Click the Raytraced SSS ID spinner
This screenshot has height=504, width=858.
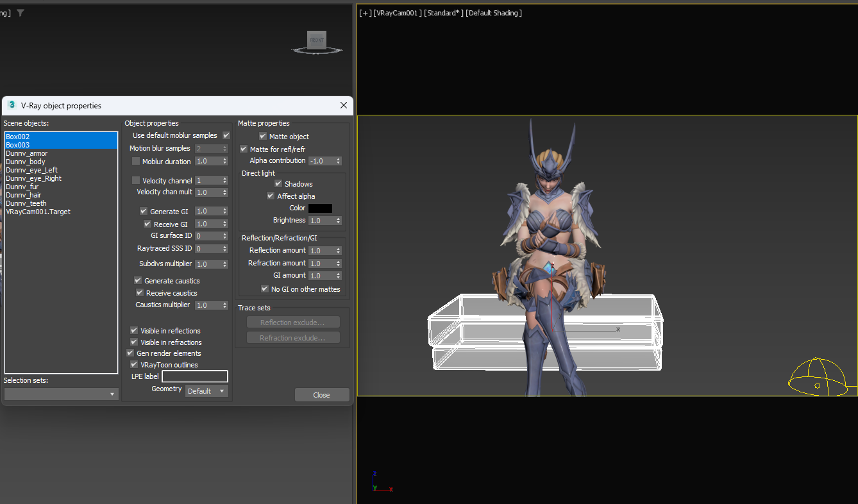(224, 249)
